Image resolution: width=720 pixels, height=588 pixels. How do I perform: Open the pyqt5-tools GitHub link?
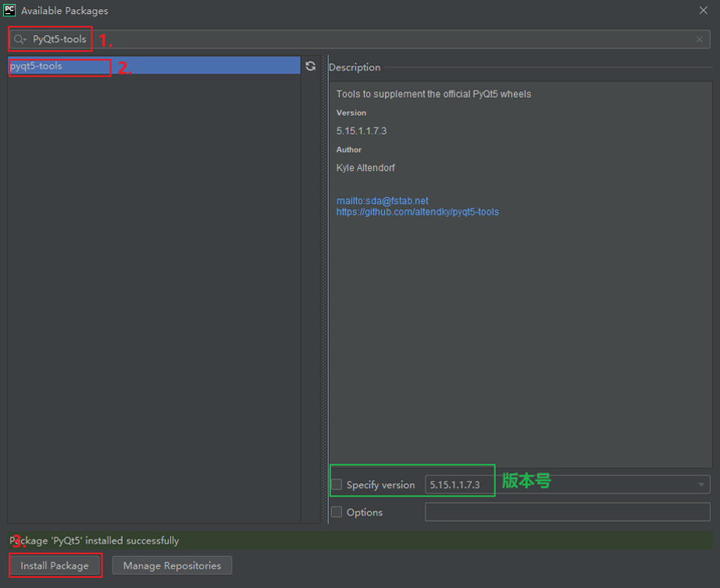pos(418,212)
